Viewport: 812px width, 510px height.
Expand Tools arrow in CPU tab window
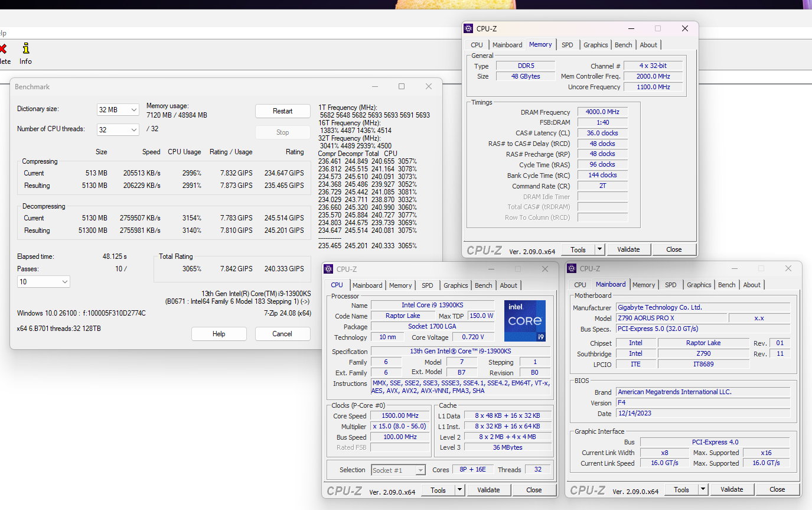459,490
